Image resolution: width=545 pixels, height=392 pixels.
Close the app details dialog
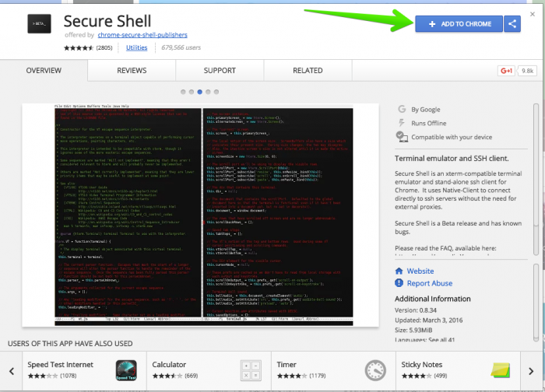click(532, 14)
